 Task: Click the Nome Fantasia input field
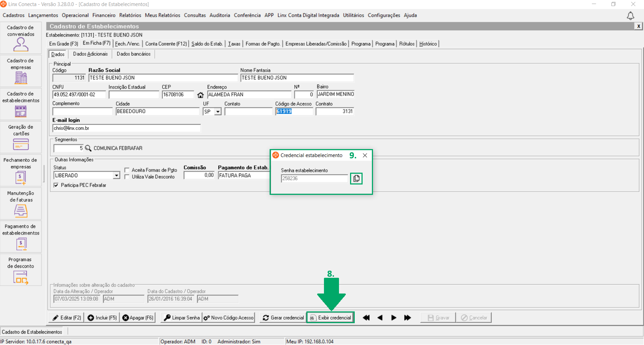click(297, 78)
